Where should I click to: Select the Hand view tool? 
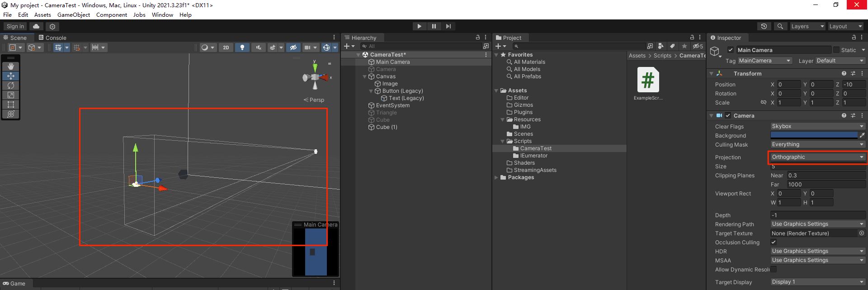point(11,67)
